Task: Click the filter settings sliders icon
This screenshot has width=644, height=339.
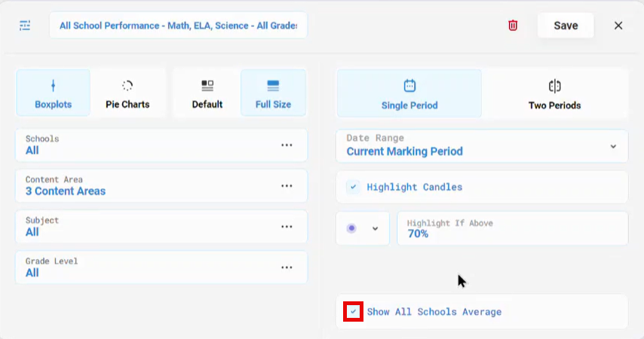Action: tap(25, 26)
